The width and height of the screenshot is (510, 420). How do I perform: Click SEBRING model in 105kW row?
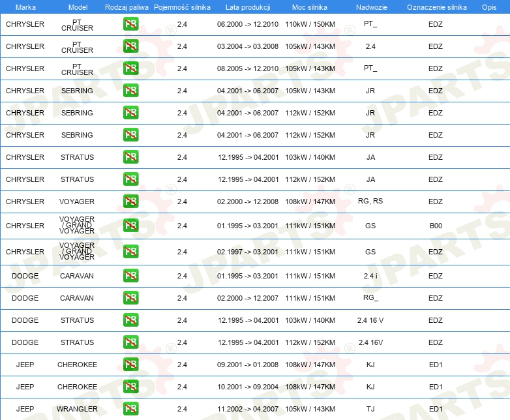tap(77, 91)
